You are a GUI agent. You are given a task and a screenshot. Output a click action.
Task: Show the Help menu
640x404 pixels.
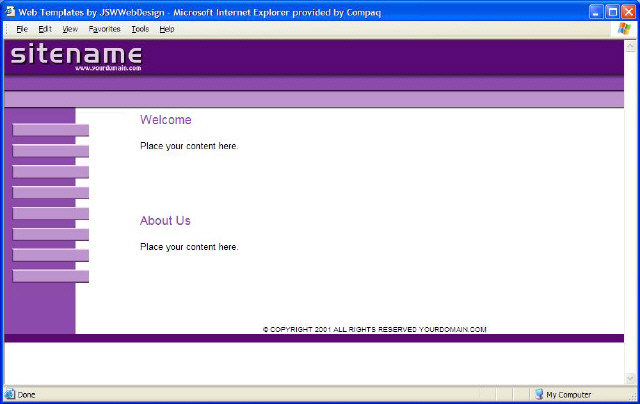tap(167, 29)
